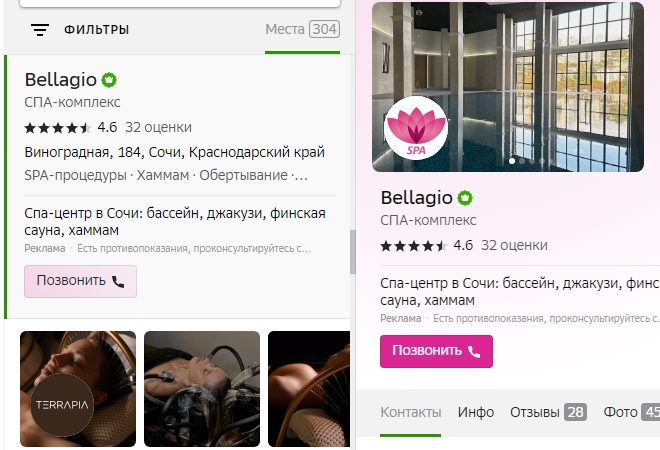Switch to the Места 304 tab

pos(302,29)
